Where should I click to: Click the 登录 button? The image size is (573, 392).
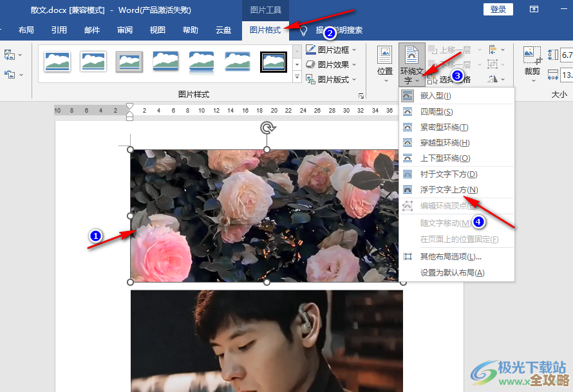pyautogui.click(x=498, y=10)
